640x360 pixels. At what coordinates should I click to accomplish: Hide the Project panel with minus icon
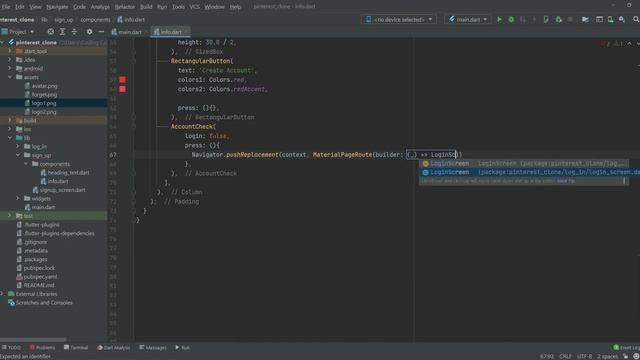[101, 31]
